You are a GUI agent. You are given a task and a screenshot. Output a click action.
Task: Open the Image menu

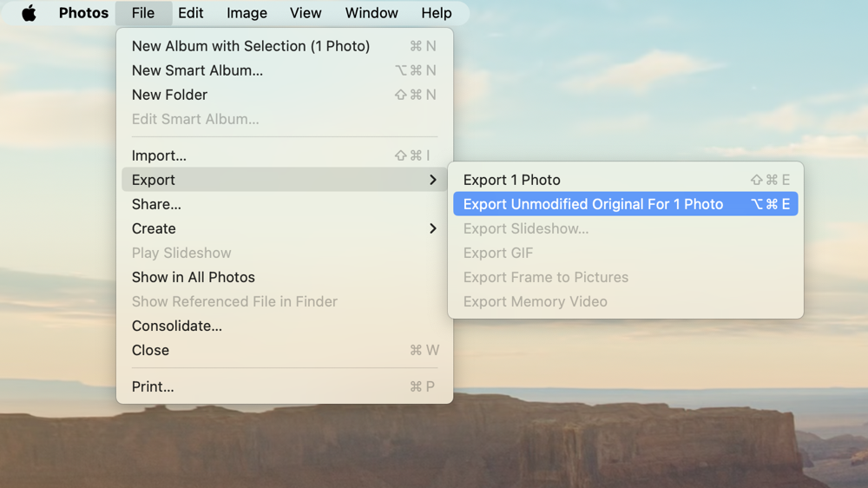pos(247,13)
